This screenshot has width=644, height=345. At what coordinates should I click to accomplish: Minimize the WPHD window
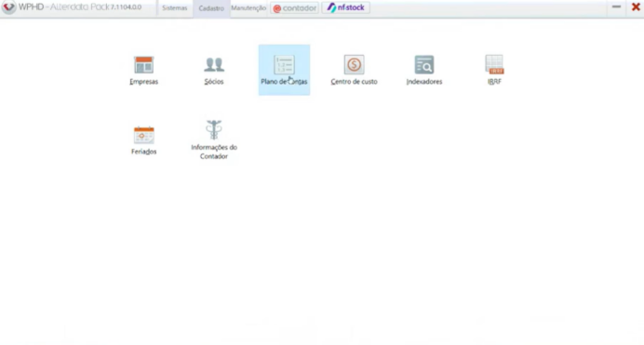[616, 7]
